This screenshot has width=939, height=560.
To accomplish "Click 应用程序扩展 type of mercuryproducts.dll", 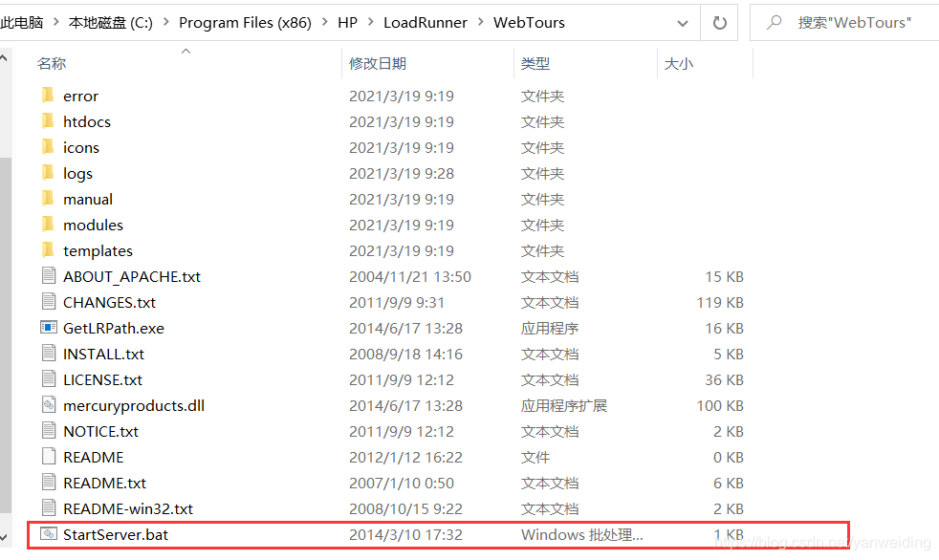I will point(563,405).
